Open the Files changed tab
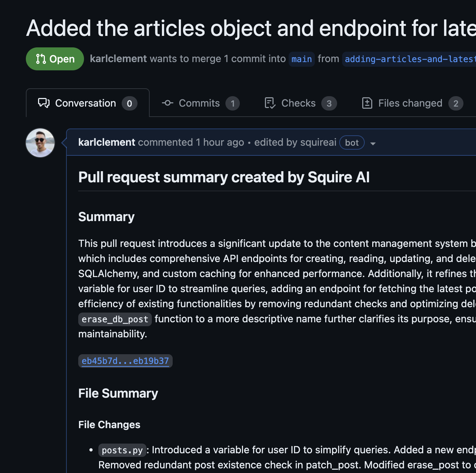 (410, 103)
